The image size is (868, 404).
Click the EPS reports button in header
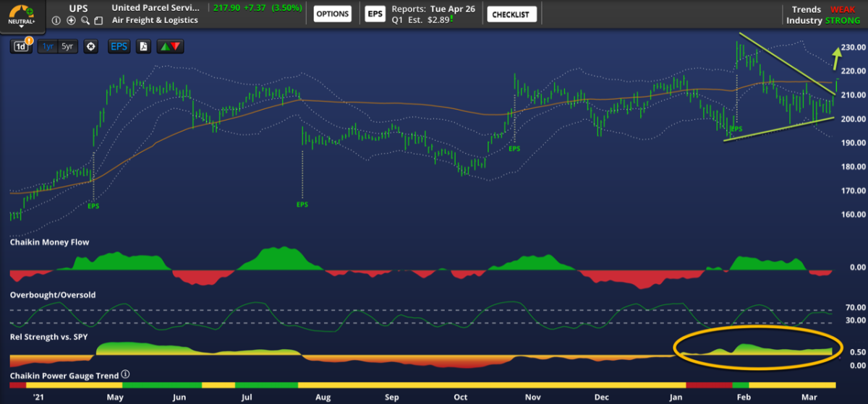coord(374,14)
